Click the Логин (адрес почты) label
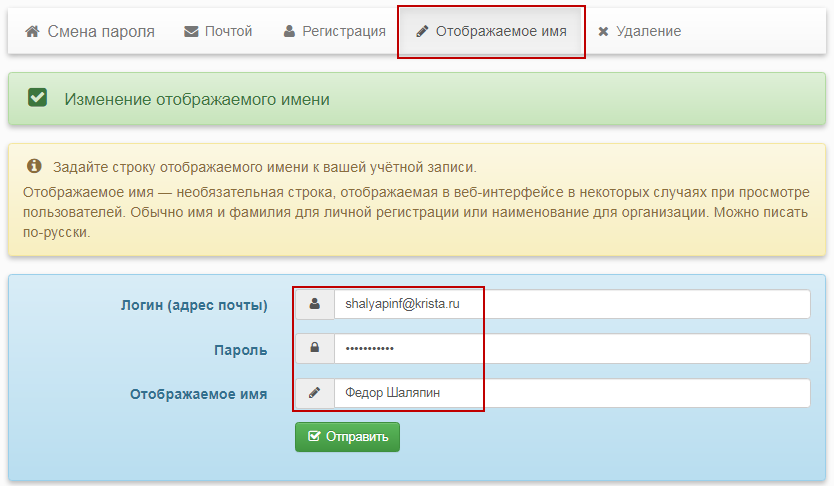Viewport: 834px width, 486px height. (193, 305)
